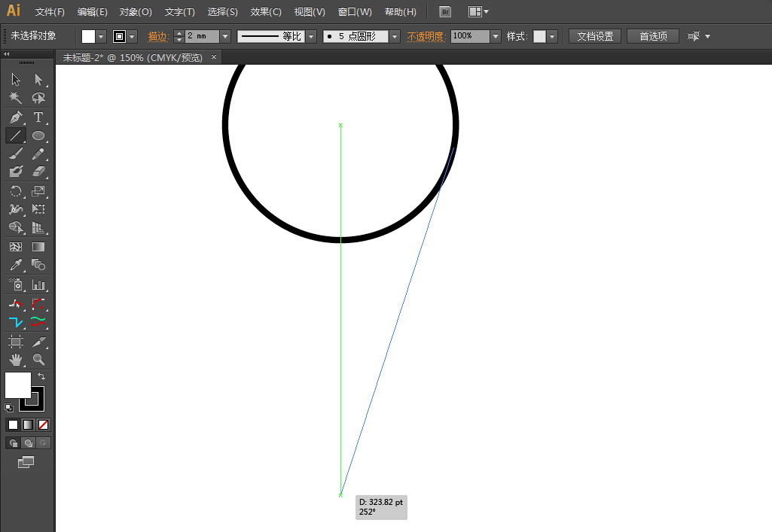The width and height of the screenshot is (772, 532).
Task: Expand the '5 点圆形' brush dropdown
Action: [395, 35]
